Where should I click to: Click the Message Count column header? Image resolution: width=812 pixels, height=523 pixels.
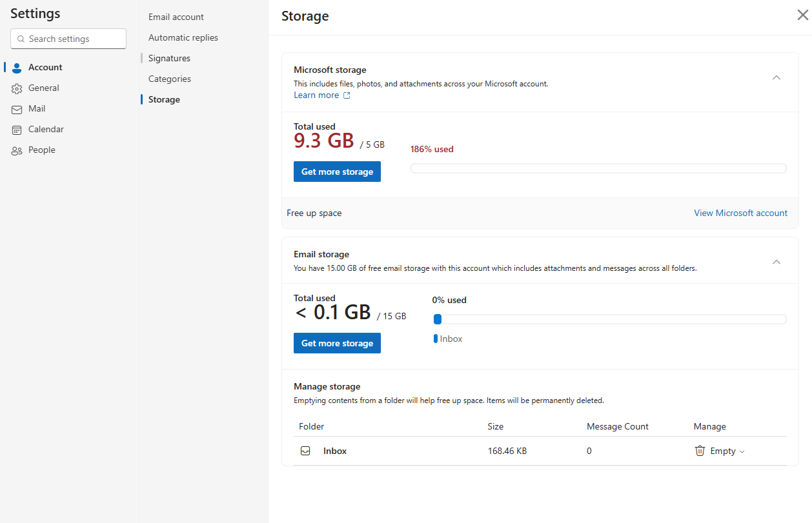[618, 426]
